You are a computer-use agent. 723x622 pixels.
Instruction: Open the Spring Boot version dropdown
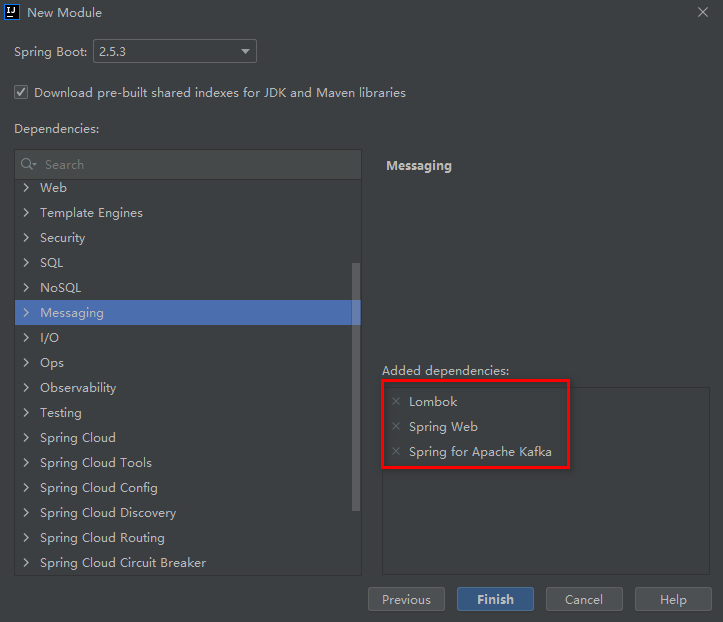coord(175,51)
